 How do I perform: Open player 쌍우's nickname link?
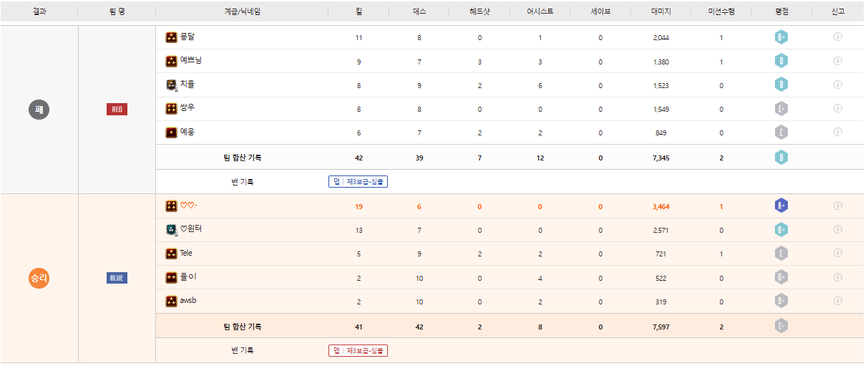coord(187,108)
